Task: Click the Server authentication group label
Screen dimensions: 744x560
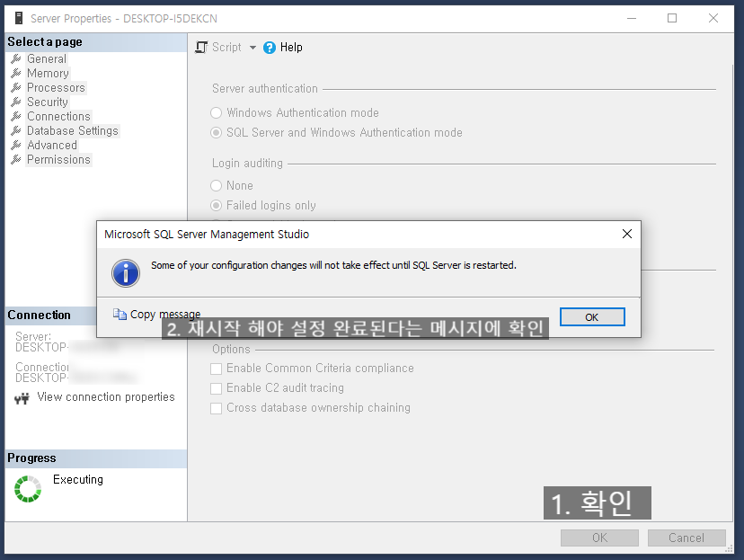Action: pos(265,89)
